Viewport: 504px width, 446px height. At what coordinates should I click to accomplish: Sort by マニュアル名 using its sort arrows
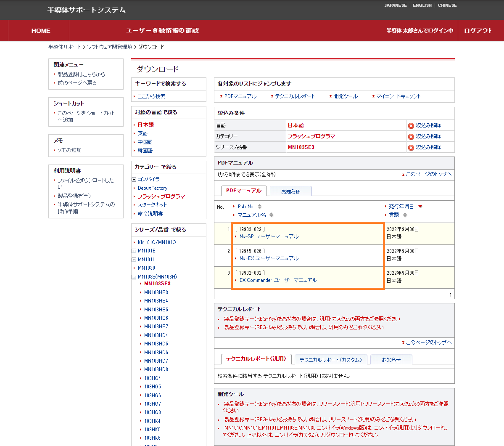tap(271, 215)
